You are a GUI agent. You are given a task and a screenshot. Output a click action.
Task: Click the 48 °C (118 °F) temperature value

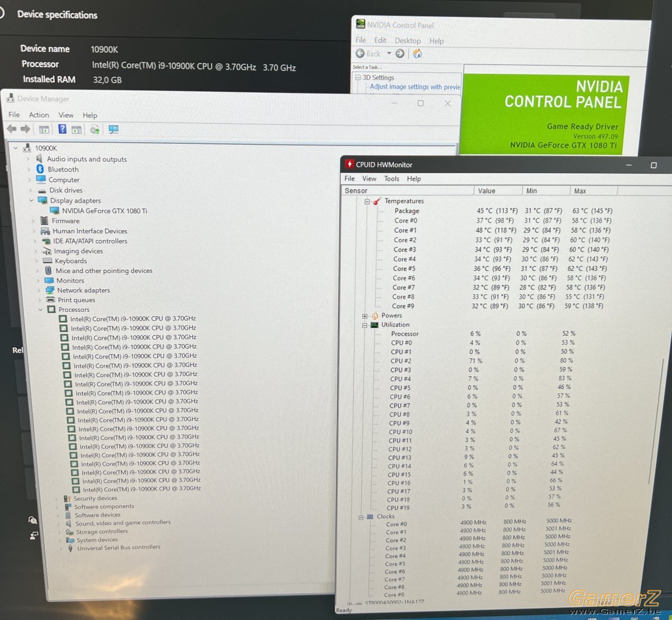(496, 230)
